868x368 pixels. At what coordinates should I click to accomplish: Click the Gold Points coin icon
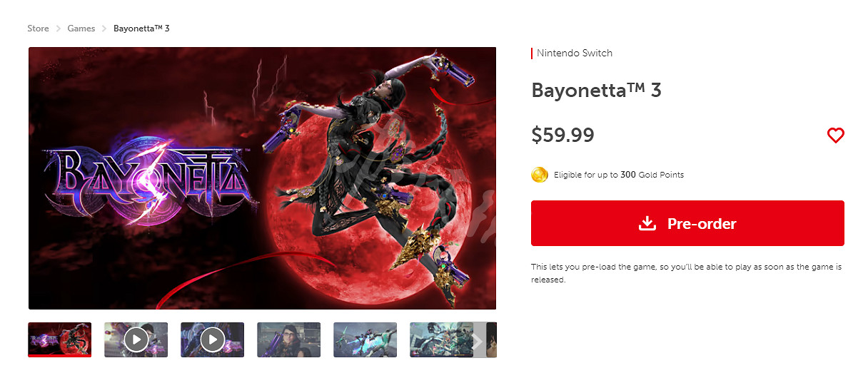(540, 175)
